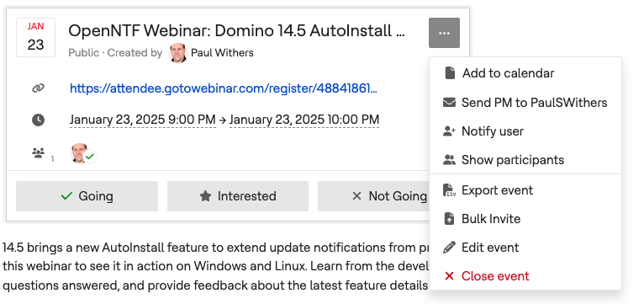Open the three-dots event options menu
644x304 pixels.
pos(444,33)
